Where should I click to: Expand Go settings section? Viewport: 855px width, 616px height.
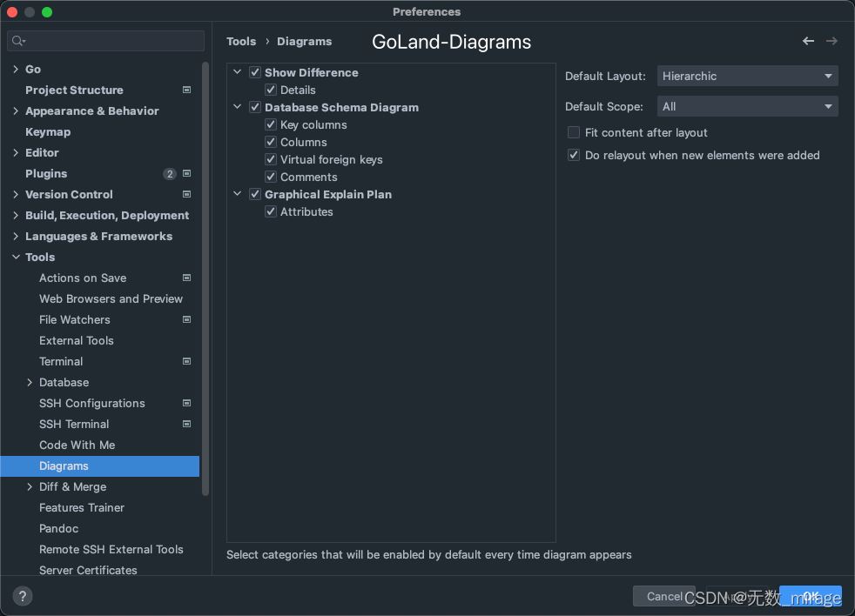coord(16,70)
